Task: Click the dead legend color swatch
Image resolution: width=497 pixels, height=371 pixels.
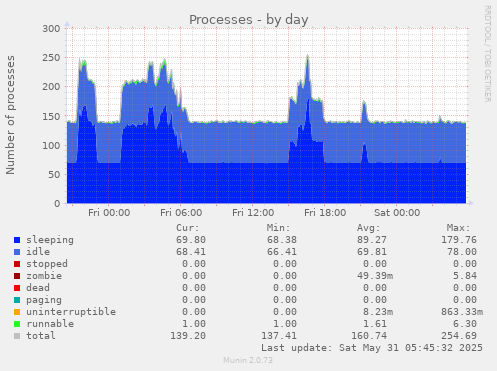Action: pyautogui.click(x=17, y=288)
